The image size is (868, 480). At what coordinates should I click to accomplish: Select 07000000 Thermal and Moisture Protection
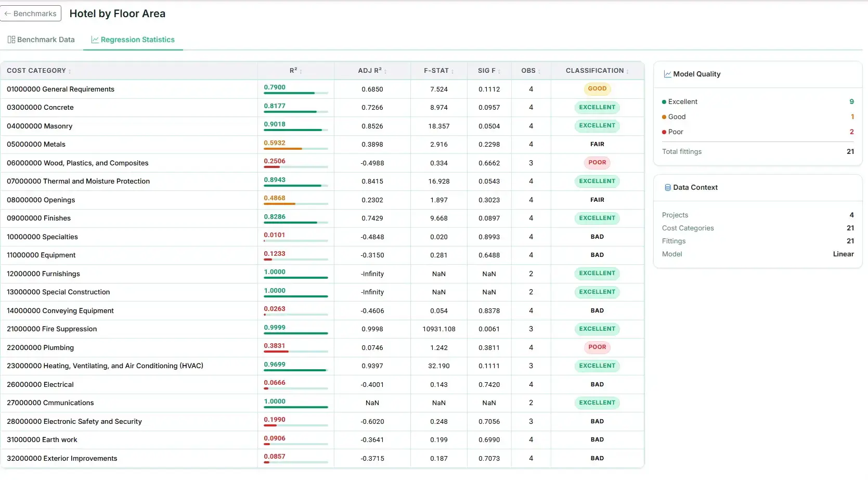tap(322, 181)
